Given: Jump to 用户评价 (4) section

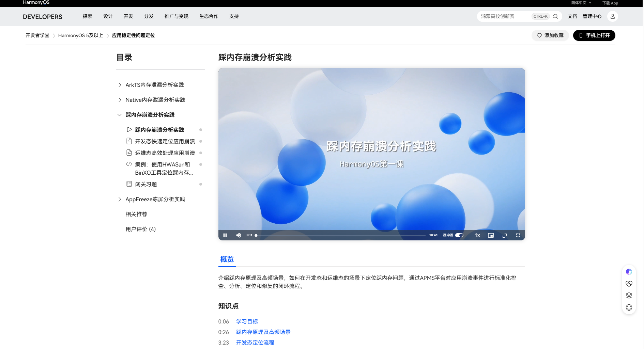Looking at the screenshot, I should pos(141,229).
